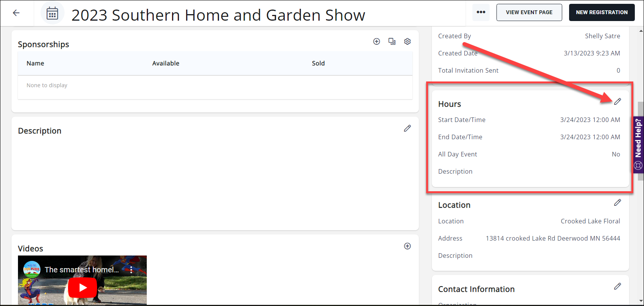
Task: Open the video's three-dot options menu
Action: [x=131, y=270]
